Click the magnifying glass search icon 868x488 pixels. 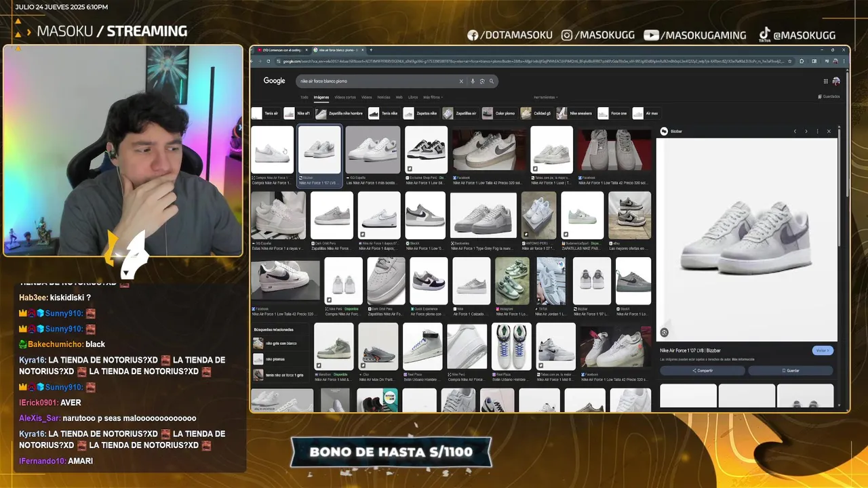[x=492, y=81]
